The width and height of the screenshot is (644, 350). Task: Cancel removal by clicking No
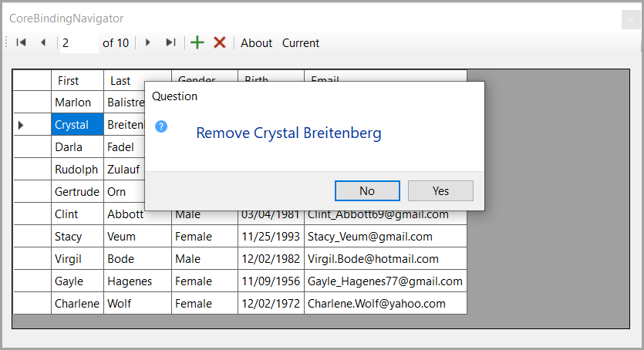pyautogui.click(x=367, y=190)
